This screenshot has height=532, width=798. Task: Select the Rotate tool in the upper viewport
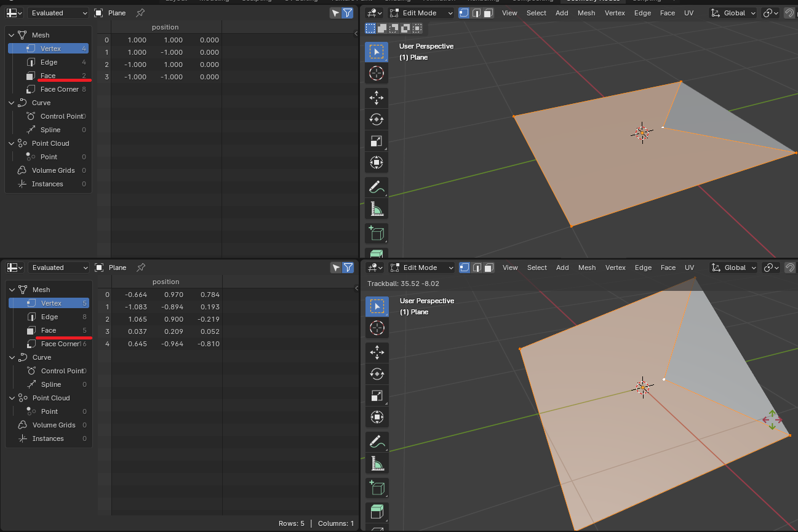click(377, 119)
